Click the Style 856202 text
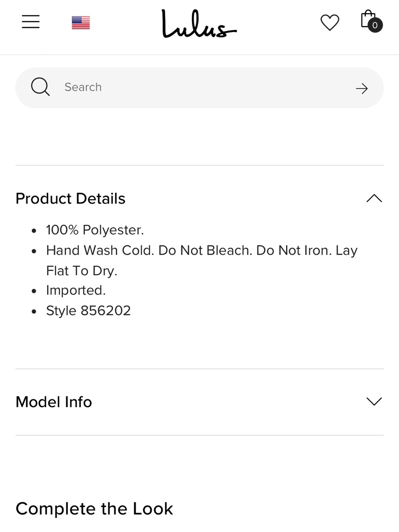Viewport: 399px width, 532px height. point(88,310)
